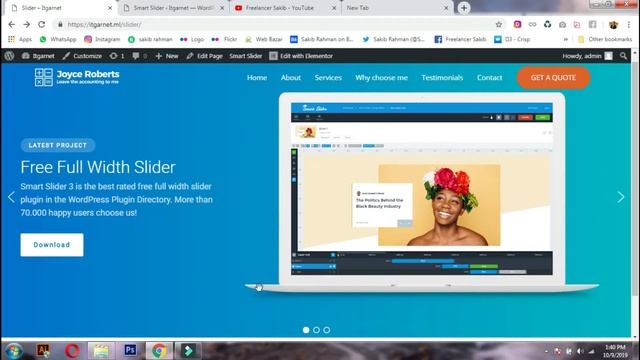Open the Chrome three-dot menu
Screen dimensions: 640x360
[629, 24]
